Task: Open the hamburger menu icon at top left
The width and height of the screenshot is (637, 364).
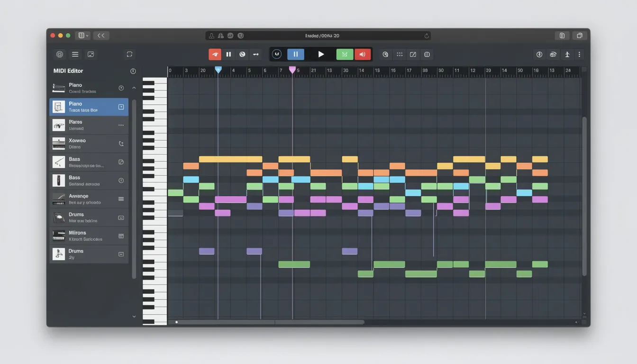Action: point(75,54)
